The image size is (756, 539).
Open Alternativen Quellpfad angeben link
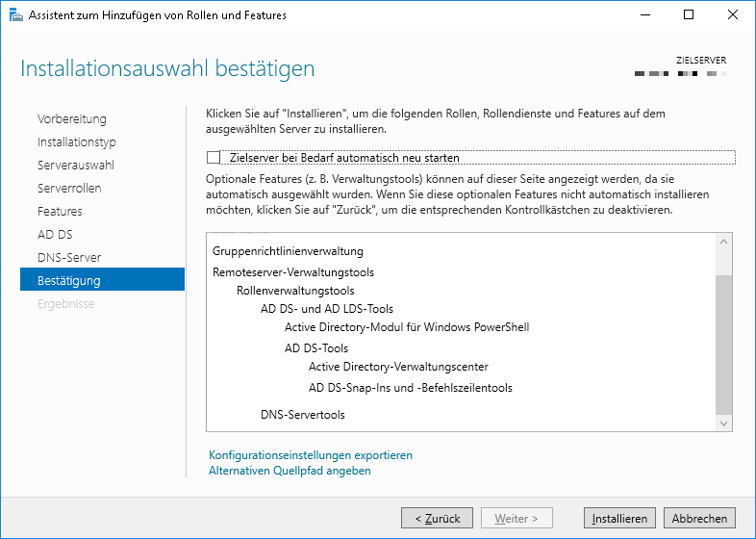coord(290,471)
